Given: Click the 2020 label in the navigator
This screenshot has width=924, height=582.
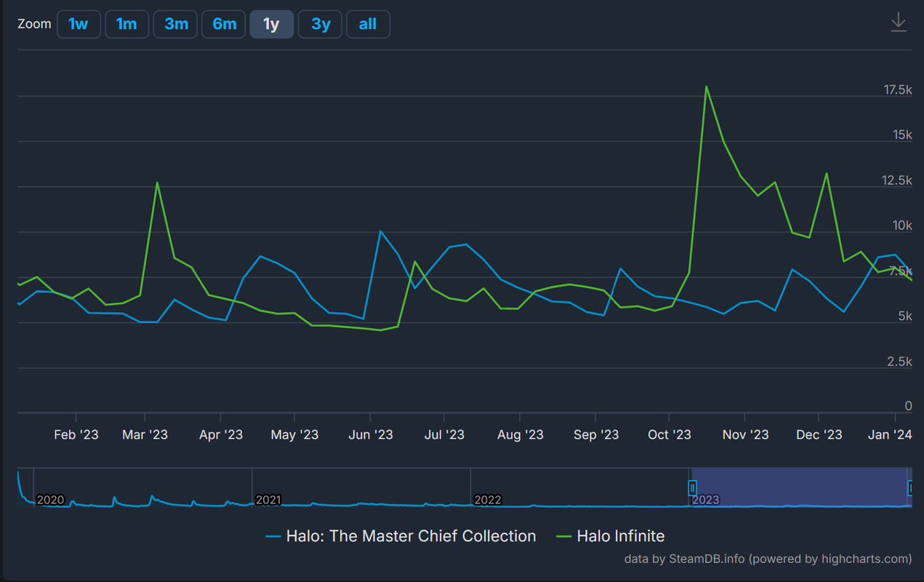Looking at the screenshot, I should pos(50,500).
